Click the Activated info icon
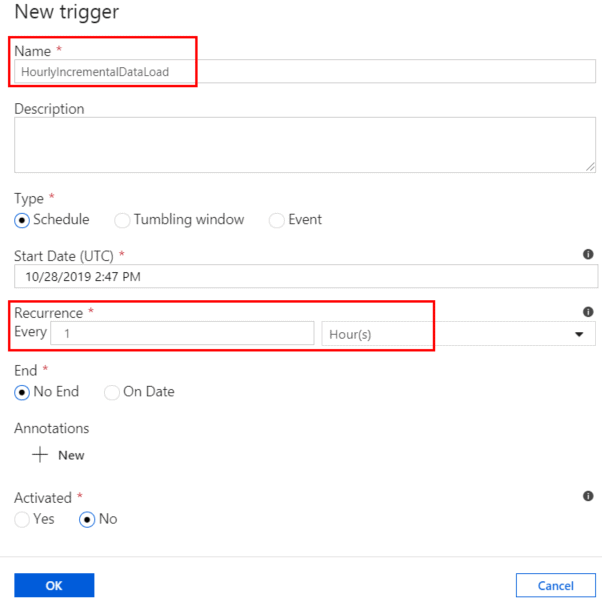This screenshot has height=602, width=602. (588, 496)
